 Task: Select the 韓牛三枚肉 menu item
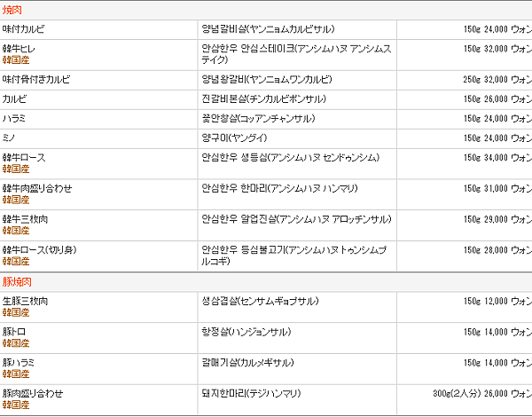pos(27,218)
